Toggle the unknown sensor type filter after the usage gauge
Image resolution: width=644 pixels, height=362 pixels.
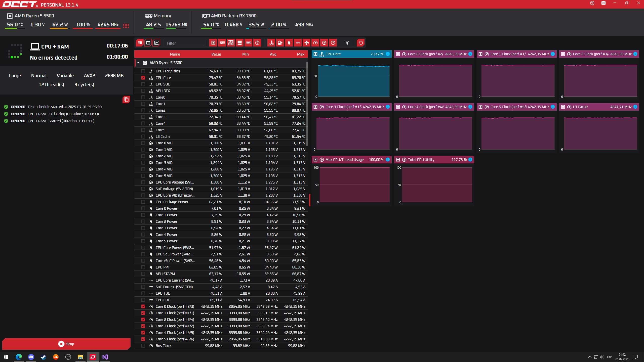(333, 43)
